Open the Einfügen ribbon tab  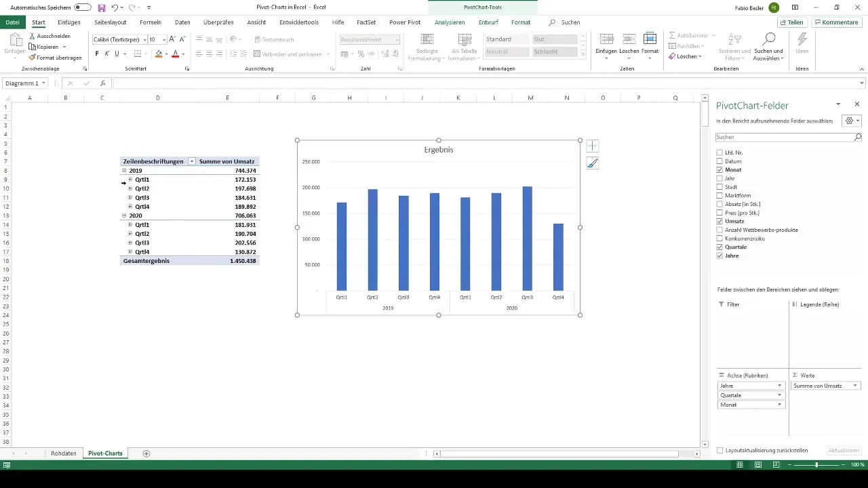pyautogui.click(x=69, y=22)
